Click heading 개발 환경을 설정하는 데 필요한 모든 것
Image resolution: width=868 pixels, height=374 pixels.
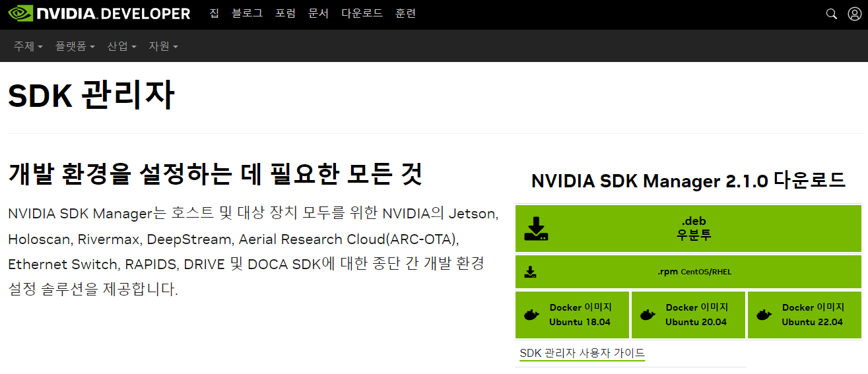click(x=215, y=173)
